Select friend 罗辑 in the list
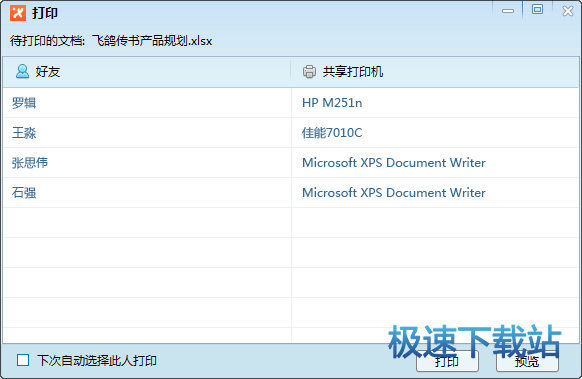This screenshot has width=582, height=379. coord(24,103)
